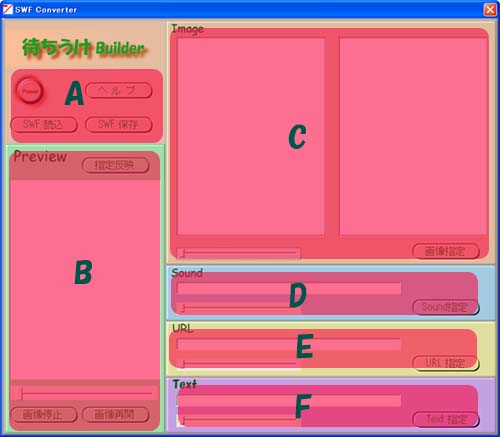Click the Sound text field
500x437 pixels.
pyautogui.click(x=289, y=288)
